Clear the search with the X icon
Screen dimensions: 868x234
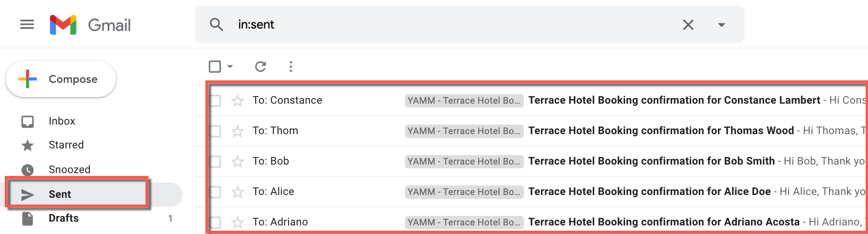(x=688, y=25)
